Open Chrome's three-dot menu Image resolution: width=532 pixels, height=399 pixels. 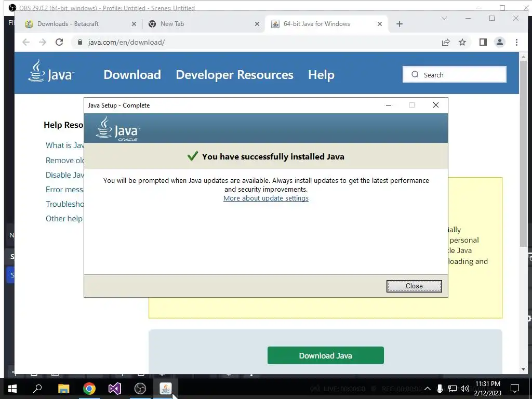[516, 42]
